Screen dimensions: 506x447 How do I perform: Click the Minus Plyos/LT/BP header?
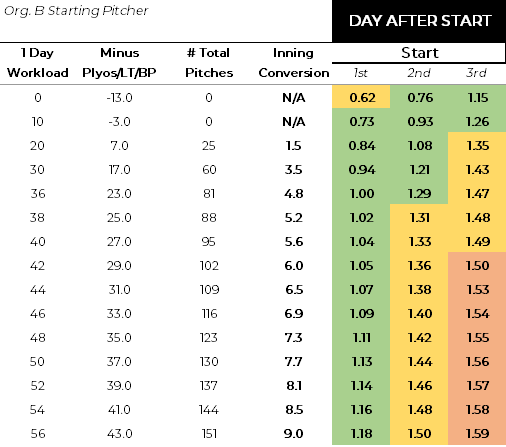pyautogui.click(x=119, y=63)
